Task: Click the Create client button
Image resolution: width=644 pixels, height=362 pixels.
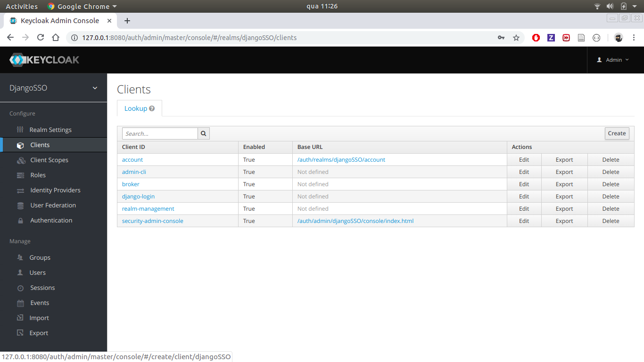Action: click(617, 133)
